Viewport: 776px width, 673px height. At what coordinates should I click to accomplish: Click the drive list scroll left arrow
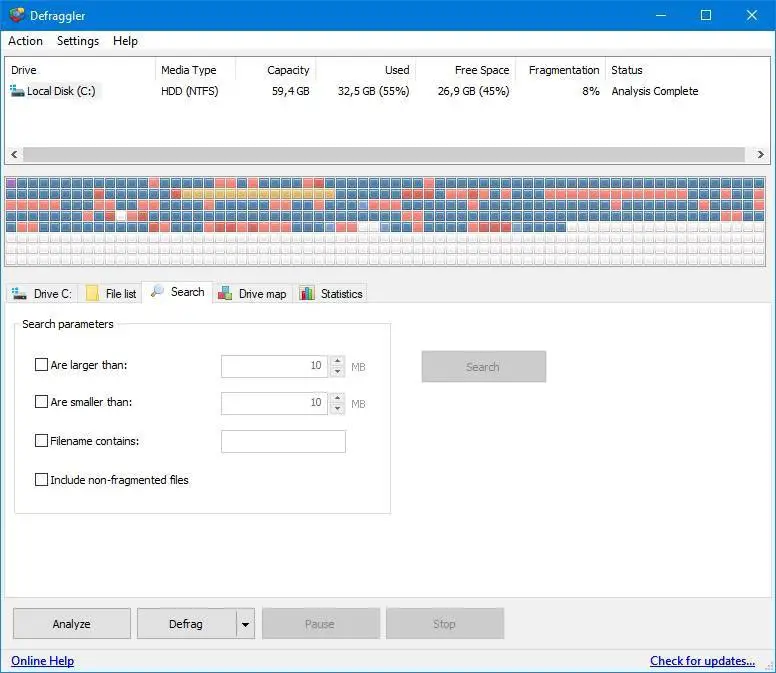(x=14, y=154)
